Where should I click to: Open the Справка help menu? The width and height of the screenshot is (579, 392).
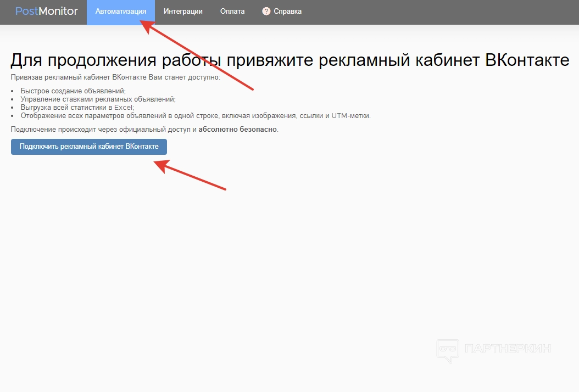click(x=288, y=12)
